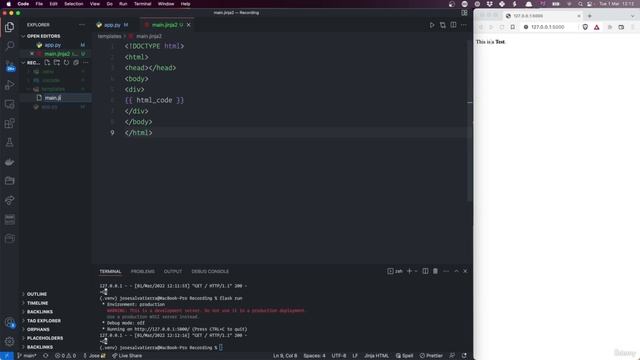
Task: Split the editor to the right
Action: pos(453,25)
